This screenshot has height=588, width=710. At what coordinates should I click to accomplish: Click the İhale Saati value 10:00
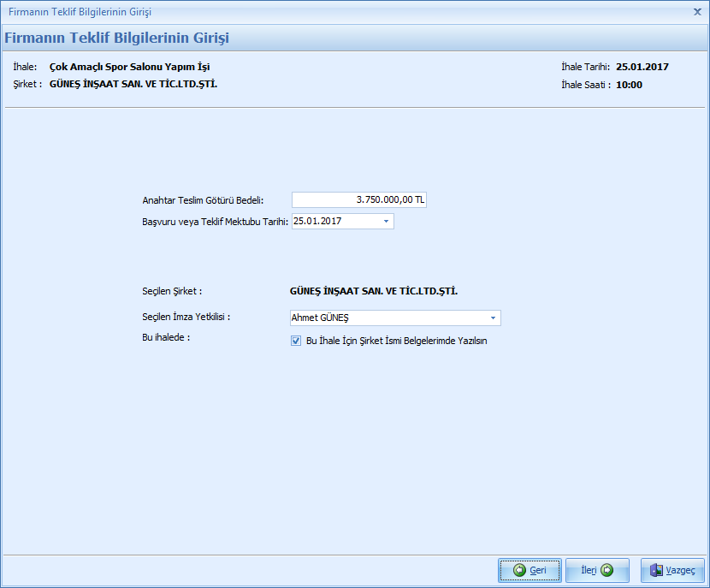point(629,85)
